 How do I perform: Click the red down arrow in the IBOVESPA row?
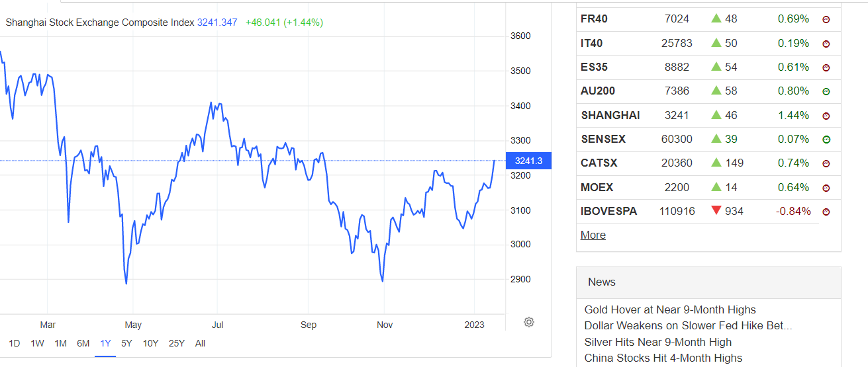tap(716, 211)
